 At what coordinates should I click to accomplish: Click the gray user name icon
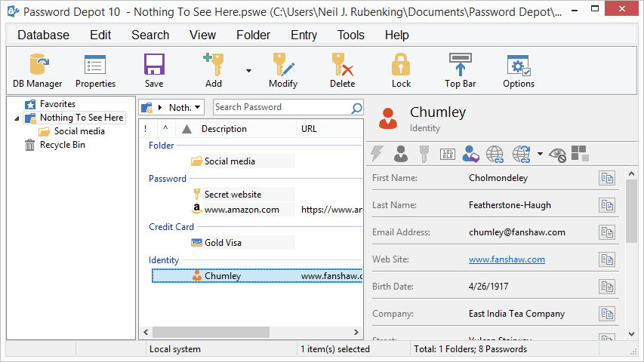[x=400, y=154]
